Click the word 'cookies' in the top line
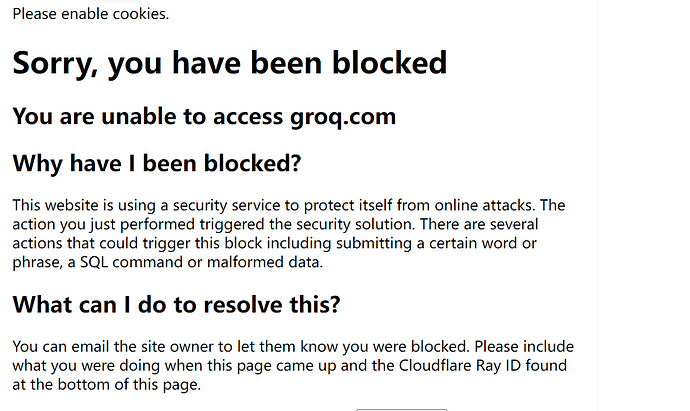Screen dimensions: 690x411 (x=139, y=14)
